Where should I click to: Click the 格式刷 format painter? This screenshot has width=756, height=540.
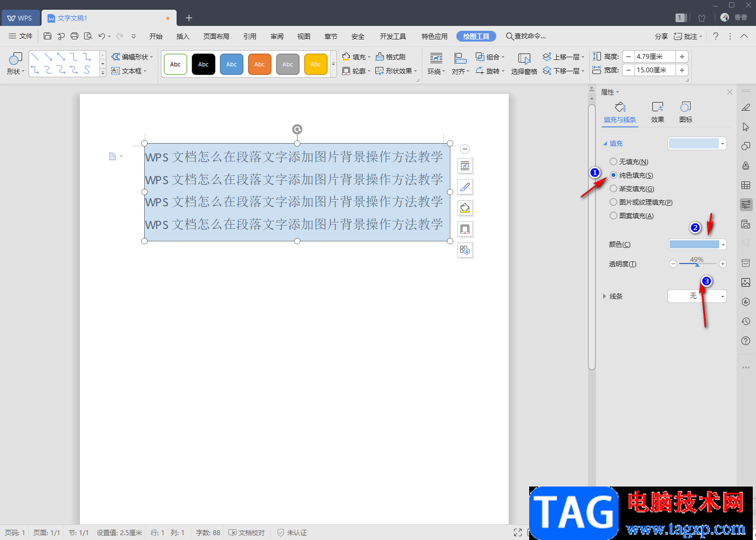tap(390, 57)
